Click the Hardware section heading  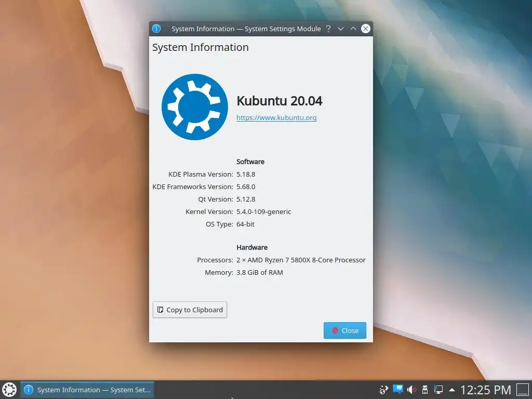coord(252,247)
